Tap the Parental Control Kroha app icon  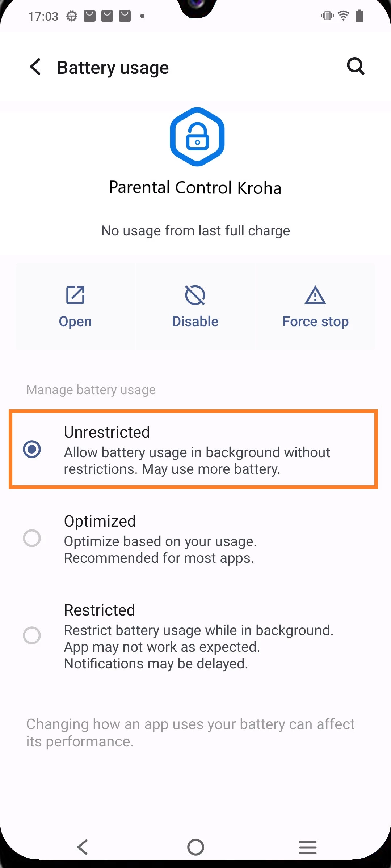tap(197, 137)
